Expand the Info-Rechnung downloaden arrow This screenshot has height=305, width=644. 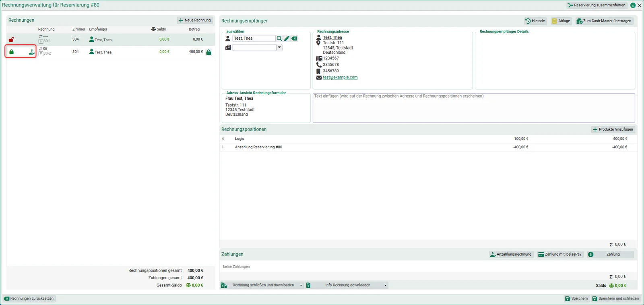point(385,285)
